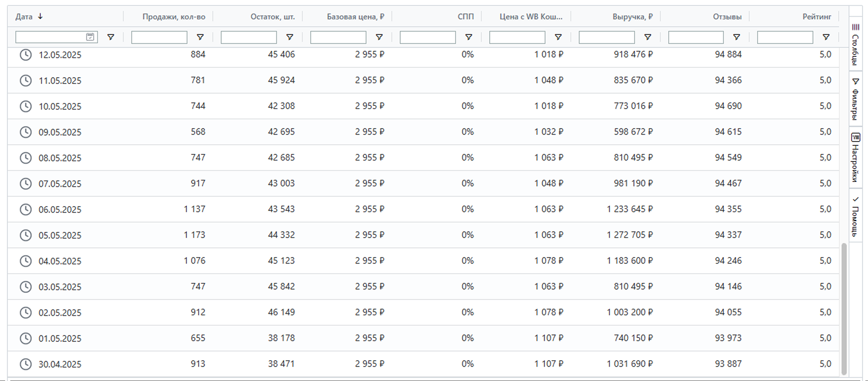Click the clock icon for 06.05.2025
The width and height of the screenshot is (868, 381).
pyautogui.click(x=26, y=209)
